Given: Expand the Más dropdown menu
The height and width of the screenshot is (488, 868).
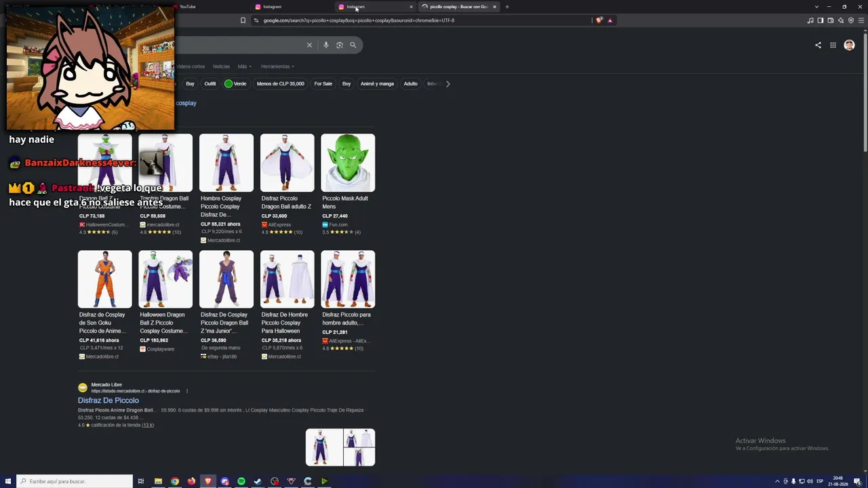Looking at the screenshot, I should pyautogui.click(x=244, y=66).
